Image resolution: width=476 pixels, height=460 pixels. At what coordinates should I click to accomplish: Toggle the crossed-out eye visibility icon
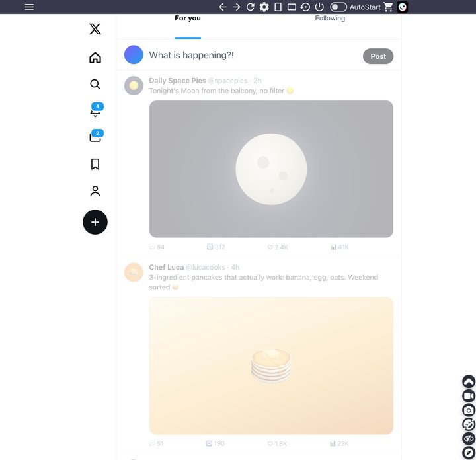[x=469, y=438]
